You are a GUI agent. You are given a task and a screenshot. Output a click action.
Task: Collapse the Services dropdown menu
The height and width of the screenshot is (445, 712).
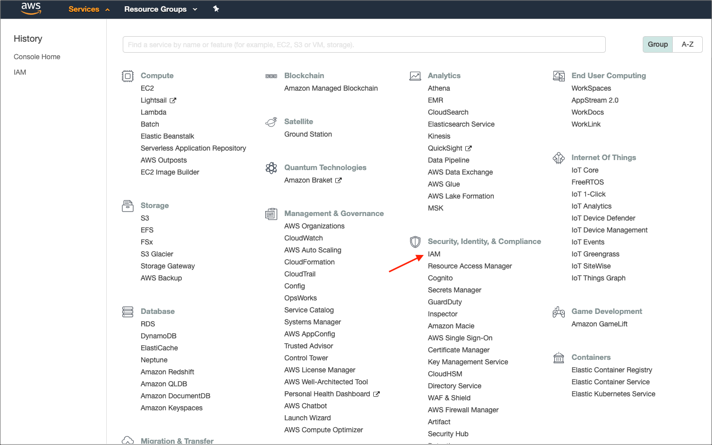[88, 9]
